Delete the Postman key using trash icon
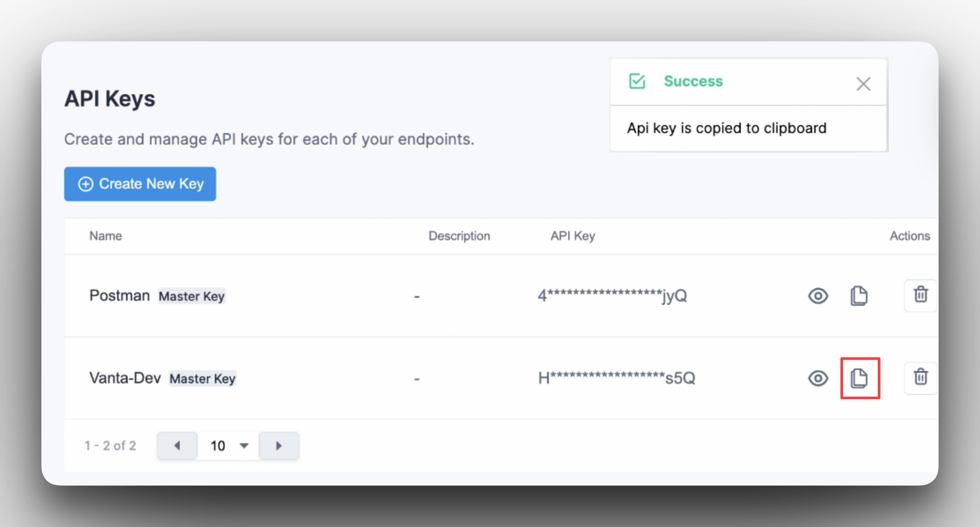Viewport: 980px width, 527px height. coord(921,295)
